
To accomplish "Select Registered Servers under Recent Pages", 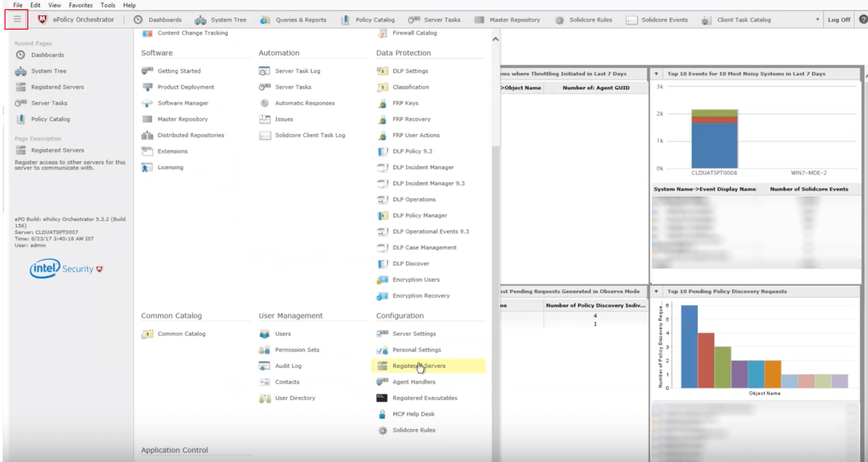I will pyautogui.click(x=57, y=87).
